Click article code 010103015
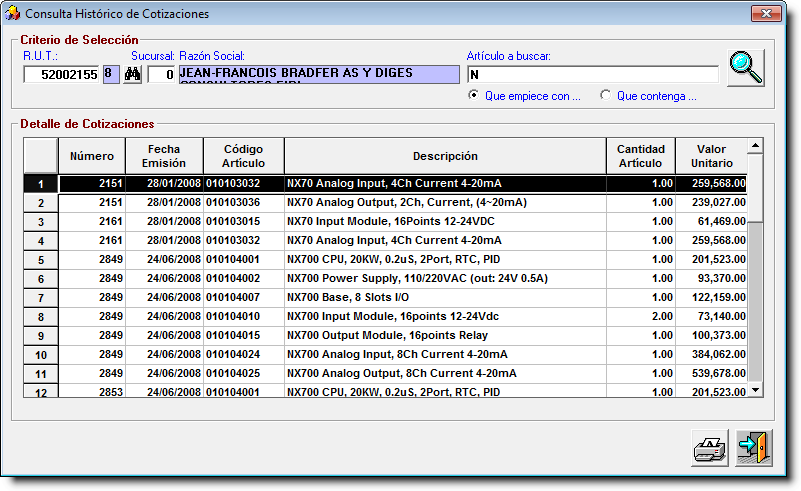Screen dimensions: 801x491 (x=233, y=221)
